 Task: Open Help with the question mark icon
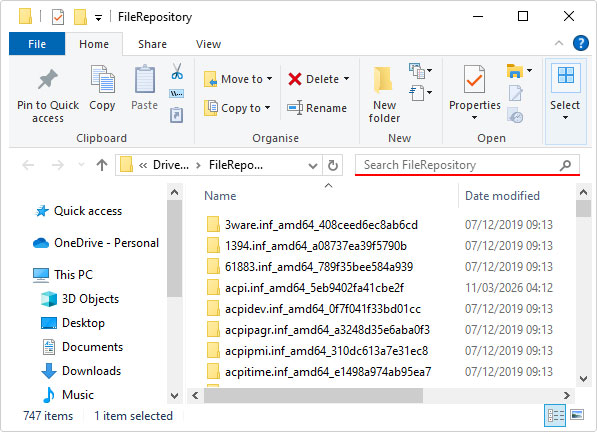coord(581,43)
